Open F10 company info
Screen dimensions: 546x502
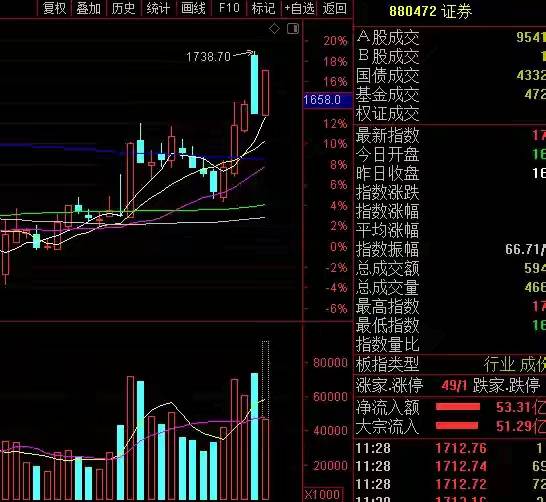[229, 8]
